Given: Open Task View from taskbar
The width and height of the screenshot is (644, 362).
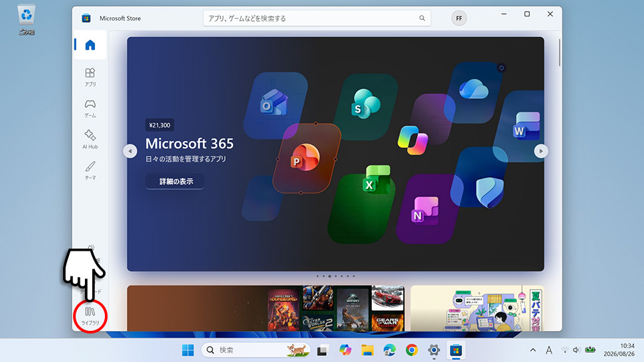Looking at the screenshot, I should [323, 350].
